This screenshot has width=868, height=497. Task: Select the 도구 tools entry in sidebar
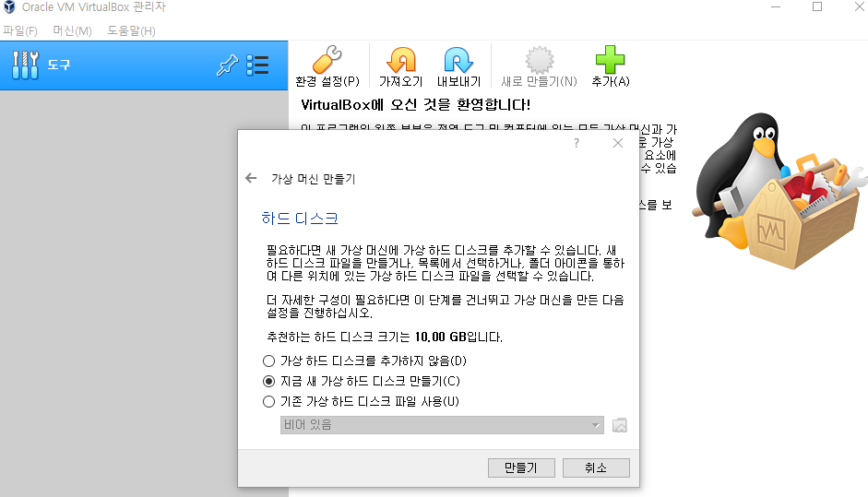pos(143,65)
